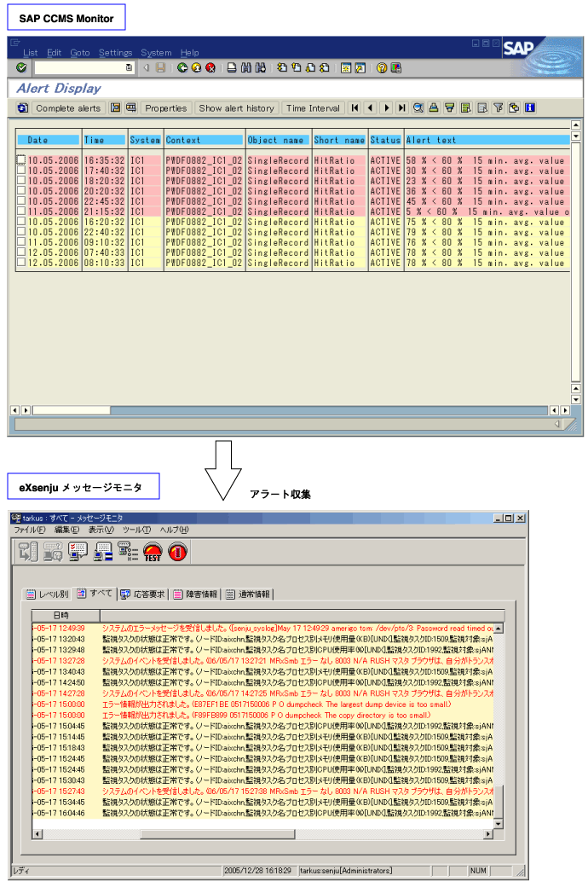Click the Find binoculars icon in SAP toolbar
The height and width of the screenshot is (887, 588).
pos(246,68)
